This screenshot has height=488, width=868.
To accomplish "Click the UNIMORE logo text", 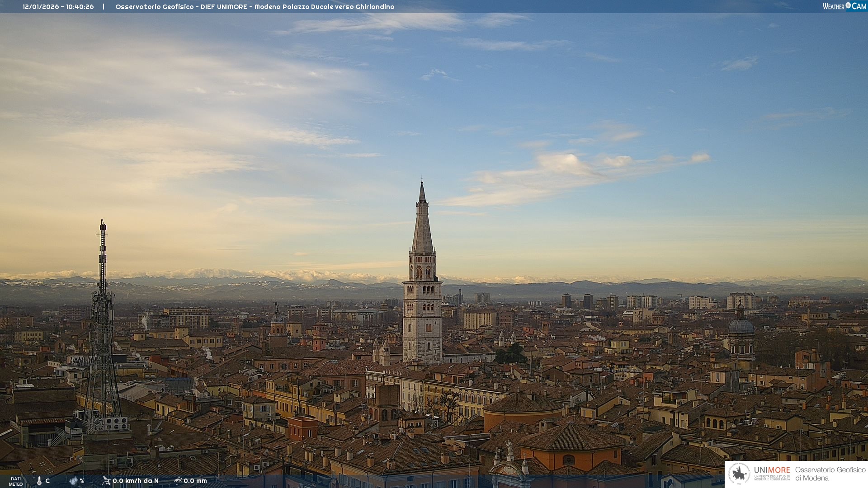I will click(772, 470).
